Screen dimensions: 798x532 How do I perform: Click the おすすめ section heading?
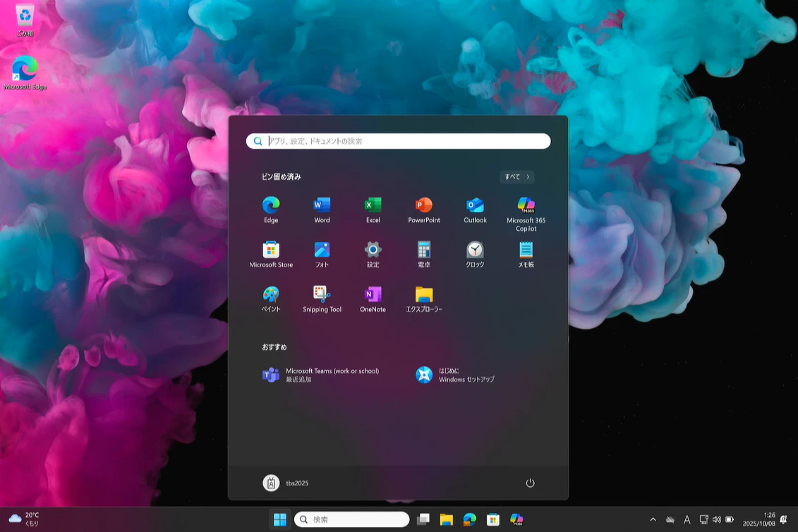(274, 346)
